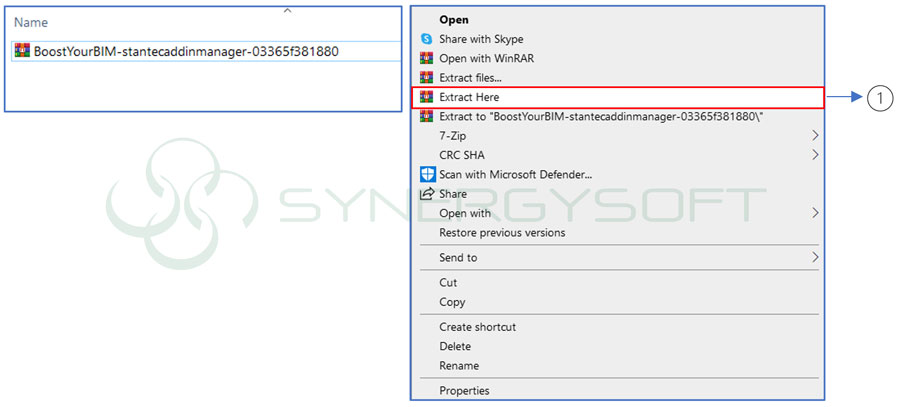Open the 7-Zip menu entry
The image size is (900, 407).
click(x=453, y=135)
